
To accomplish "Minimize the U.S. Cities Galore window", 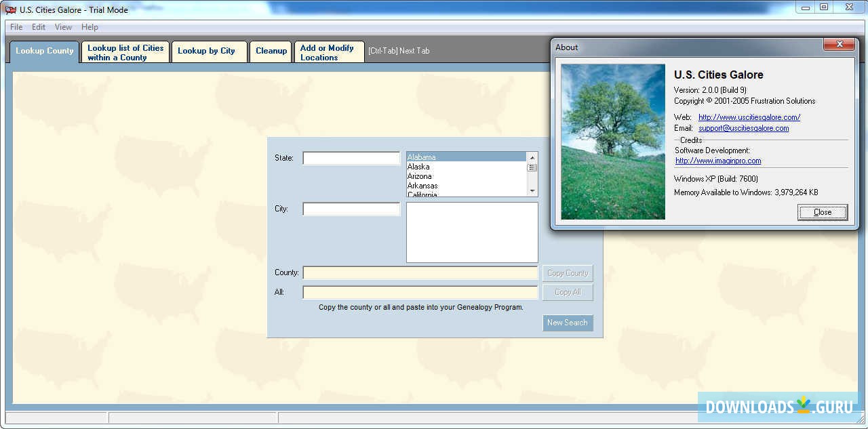I will (x=804, y=7).
